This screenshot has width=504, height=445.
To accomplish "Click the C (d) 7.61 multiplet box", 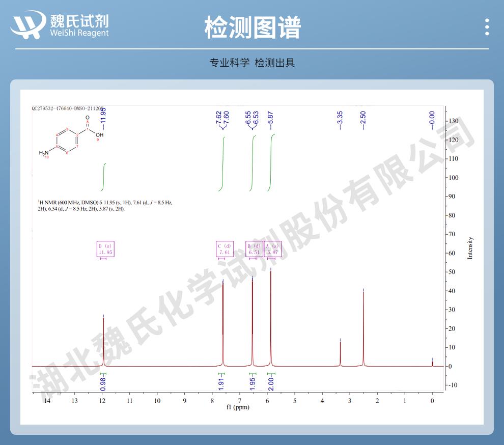I will (223, 250).
